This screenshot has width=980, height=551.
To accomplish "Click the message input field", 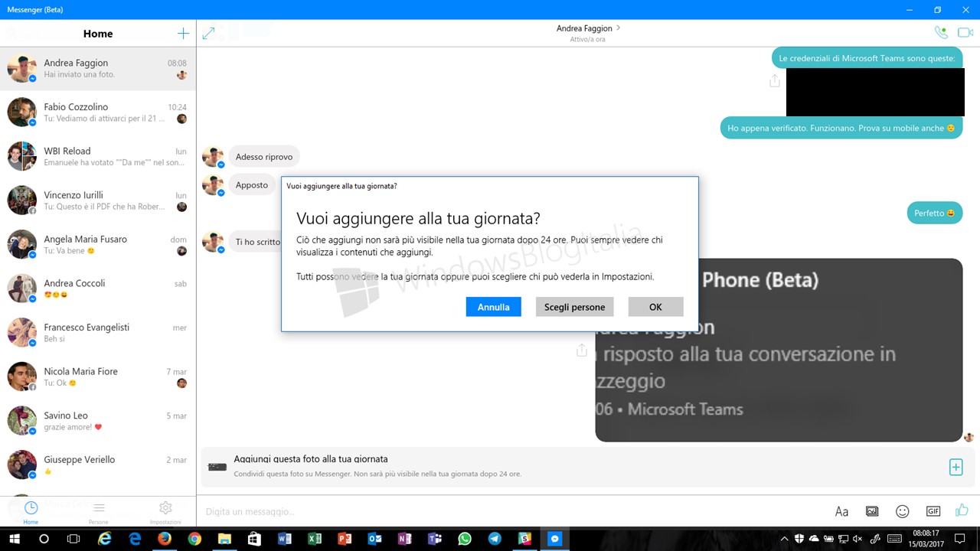I will click(513, 511).
